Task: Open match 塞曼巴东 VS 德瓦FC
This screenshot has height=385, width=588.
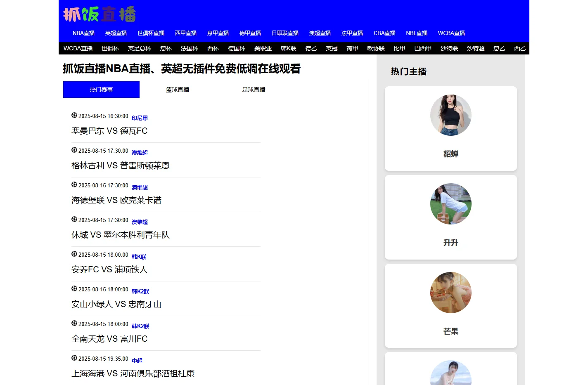Action: 109,131
